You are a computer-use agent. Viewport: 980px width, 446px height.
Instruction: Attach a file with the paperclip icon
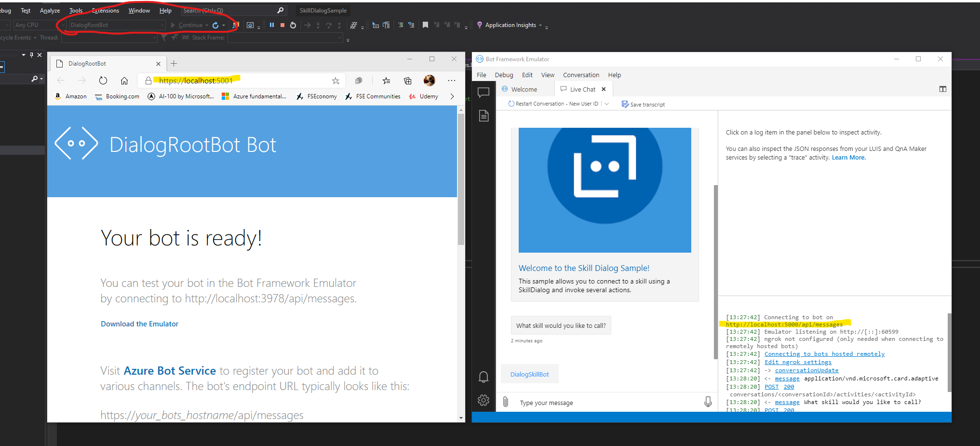pyautogui.click(x=505, y=402)
